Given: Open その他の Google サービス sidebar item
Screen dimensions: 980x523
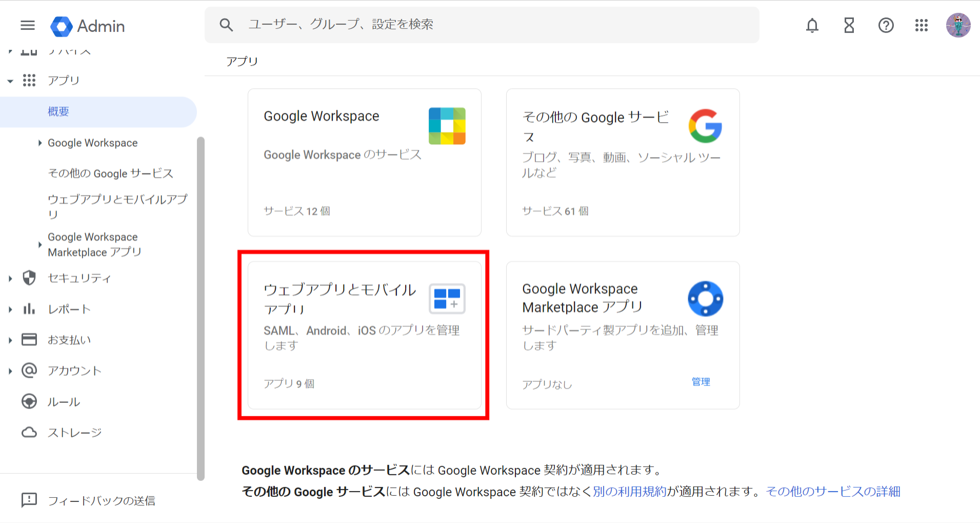Looking at the screenshot, I should click(x=111, y=173).
